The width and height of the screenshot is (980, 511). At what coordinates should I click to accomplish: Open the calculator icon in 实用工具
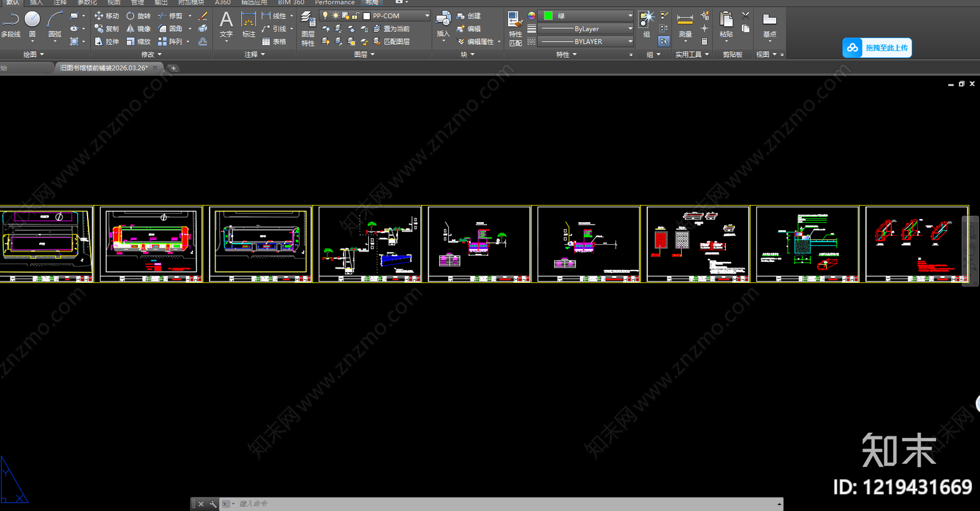[x=704, y=42]
